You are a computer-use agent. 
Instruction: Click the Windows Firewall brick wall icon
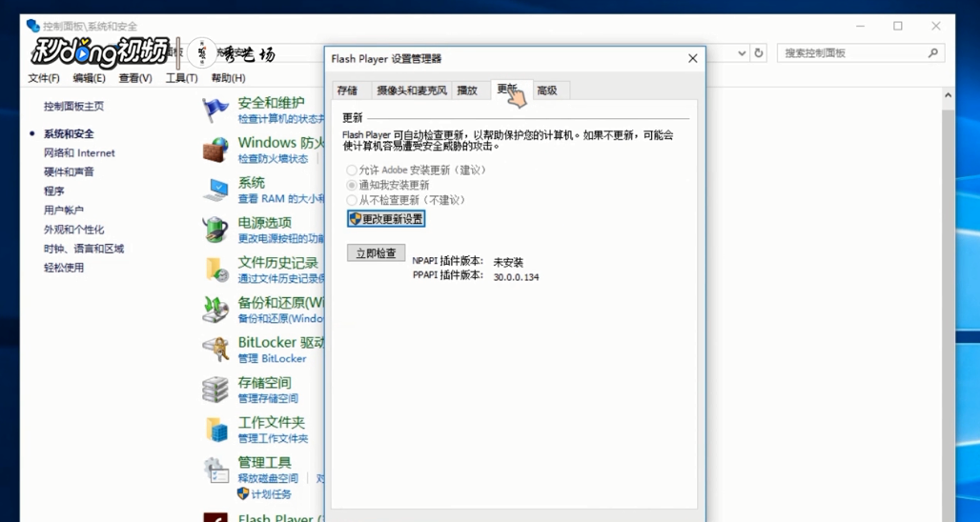(x=216, y=150)
